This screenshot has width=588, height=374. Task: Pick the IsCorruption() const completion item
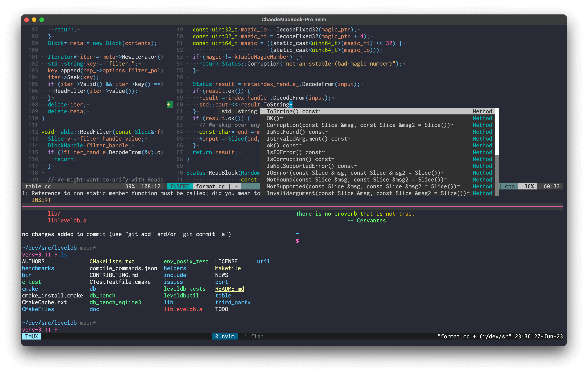coord(300,159)
